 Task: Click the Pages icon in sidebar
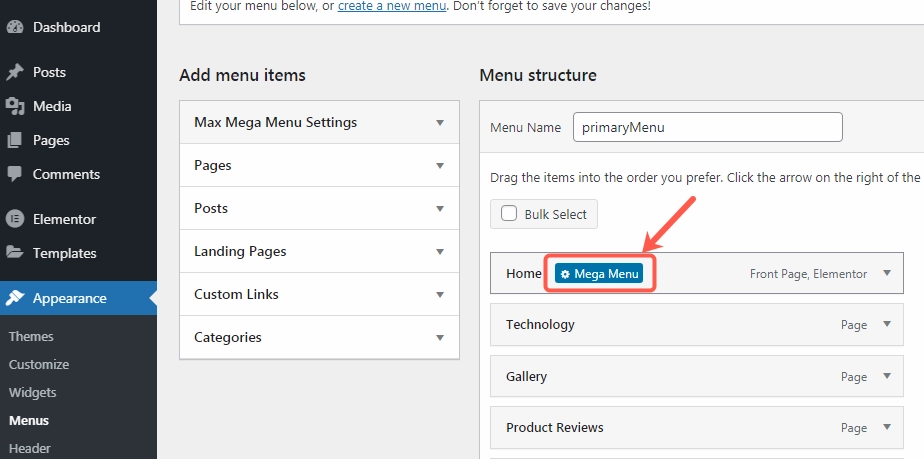[15, 140]
